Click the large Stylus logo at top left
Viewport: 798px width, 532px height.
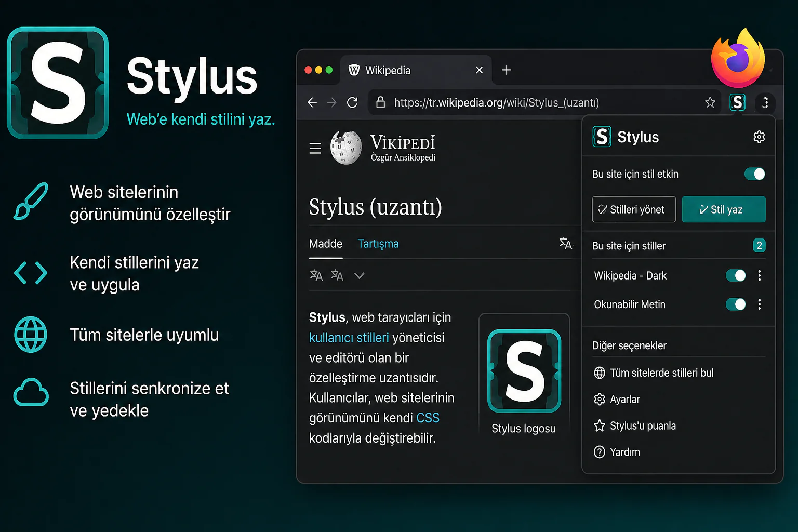(x=58, y=83)
